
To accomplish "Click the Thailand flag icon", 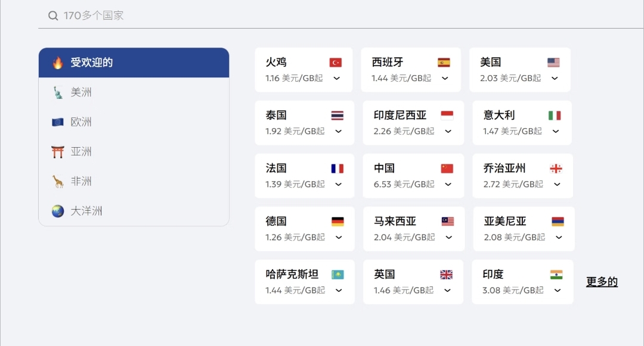I will coord(338,116).
